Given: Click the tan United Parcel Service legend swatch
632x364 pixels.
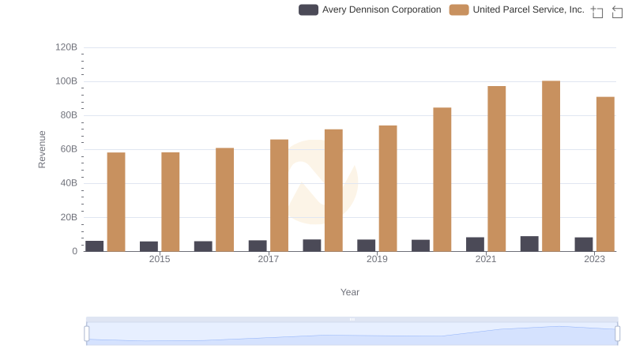Looking at the screenshot, I should pos(459,9).
